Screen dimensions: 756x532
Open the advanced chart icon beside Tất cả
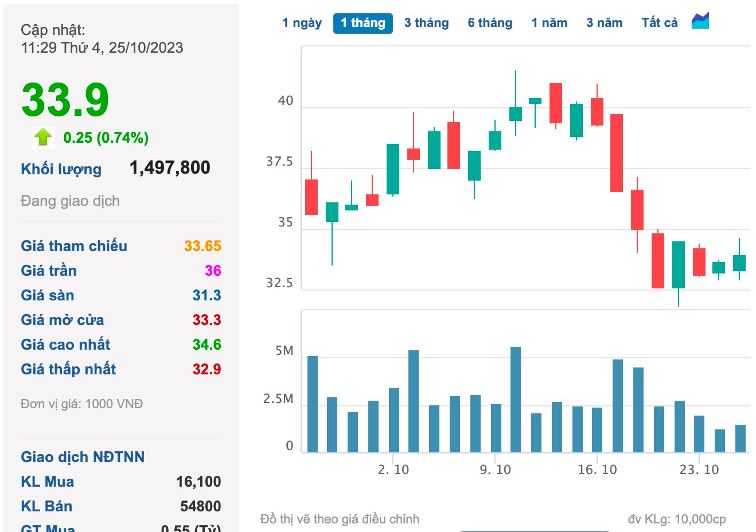(700, 21)
